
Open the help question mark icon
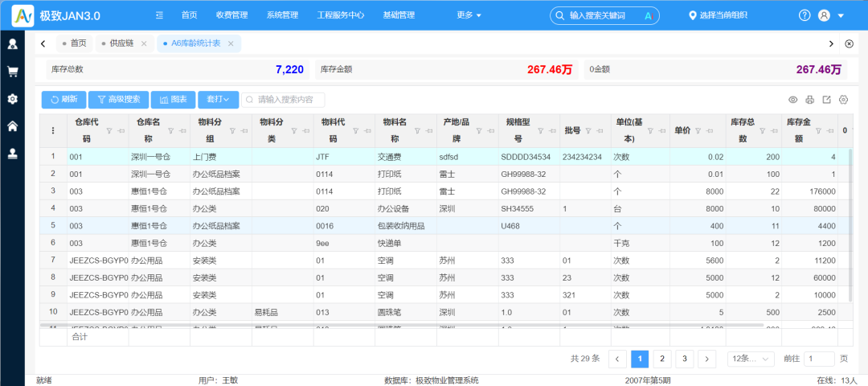805,15
